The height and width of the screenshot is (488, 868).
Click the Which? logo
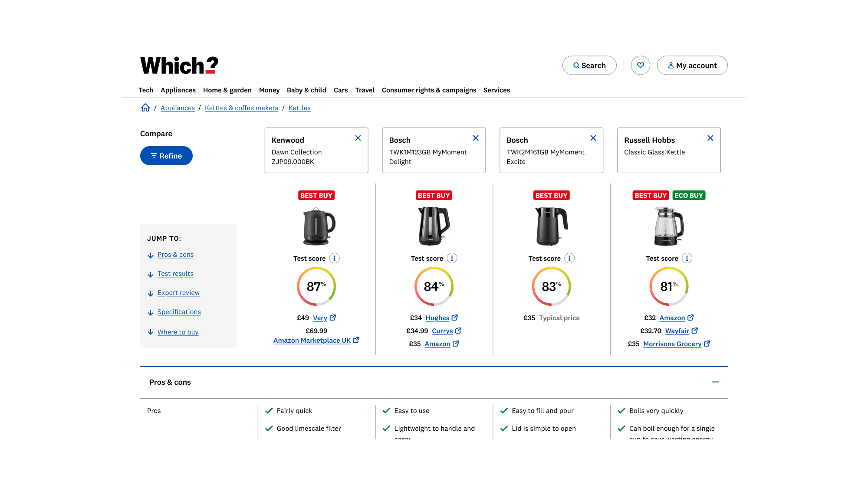179,66
